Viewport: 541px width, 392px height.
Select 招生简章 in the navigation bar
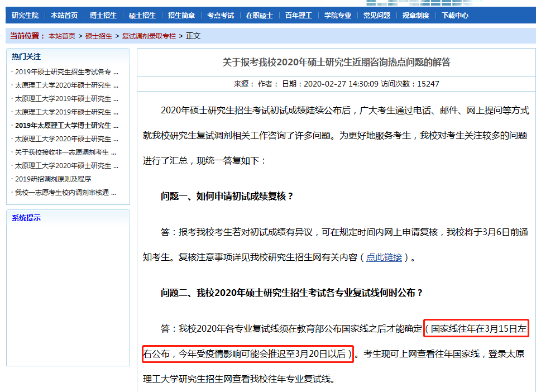(181, 16)
